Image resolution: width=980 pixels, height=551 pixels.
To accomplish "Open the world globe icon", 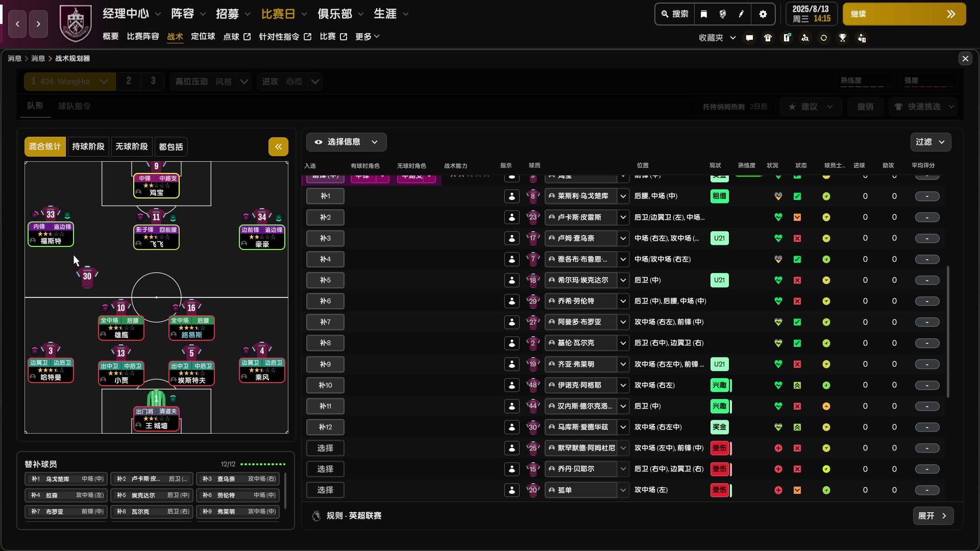I will (x=723, y=14).
